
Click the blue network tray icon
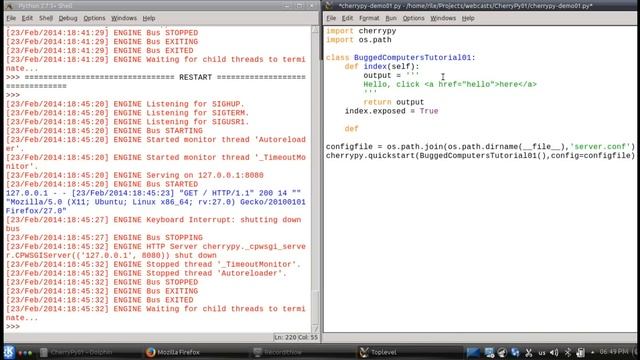pos(515,352)
